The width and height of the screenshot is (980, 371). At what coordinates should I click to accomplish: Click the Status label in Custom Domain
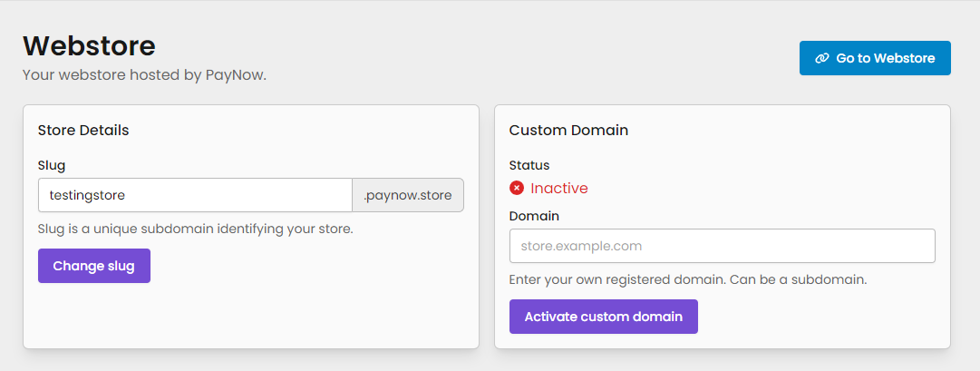click(529, 165)
